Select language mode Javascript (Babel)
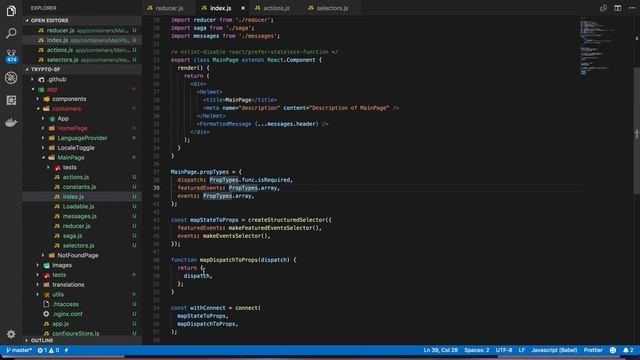This screenshot has height=360, width=640. [x=554, y=350]
